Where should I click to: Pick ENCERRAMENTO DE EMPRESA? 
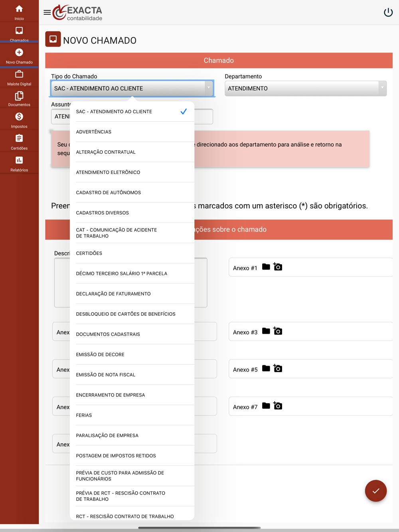point(132,395)
